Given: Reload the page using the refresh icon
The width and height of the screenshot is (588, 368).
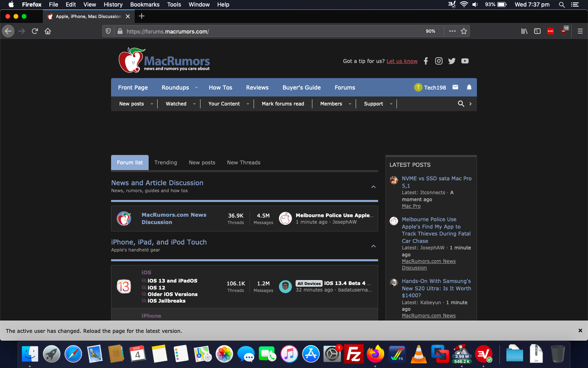Looking at the screenshot, I should 35,31.
